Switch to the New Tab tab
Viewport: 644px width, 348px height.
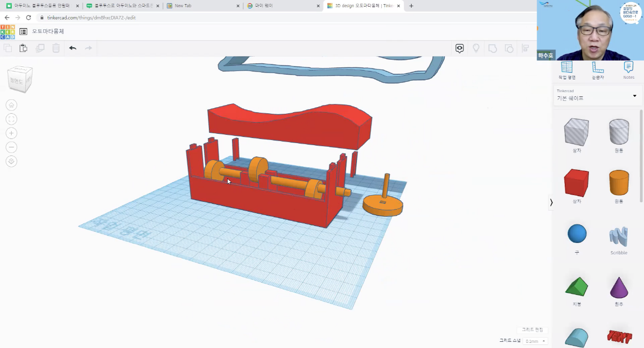click(203, 6)
